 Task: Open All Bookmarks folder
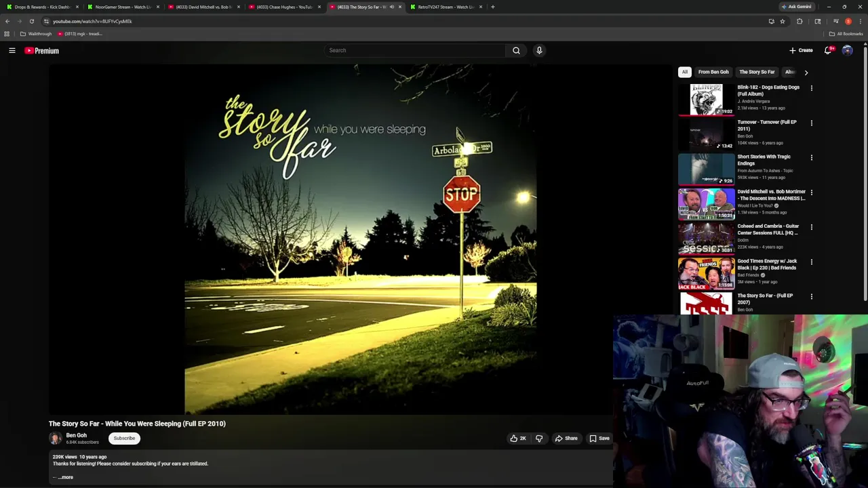(x=846, y=34)
